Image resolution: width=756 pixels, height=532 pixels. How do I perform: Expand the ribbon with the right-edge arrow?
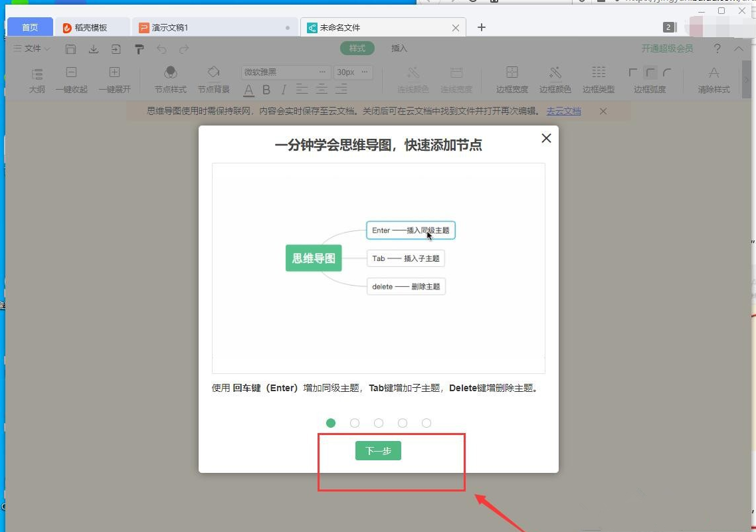pos(746,80)
